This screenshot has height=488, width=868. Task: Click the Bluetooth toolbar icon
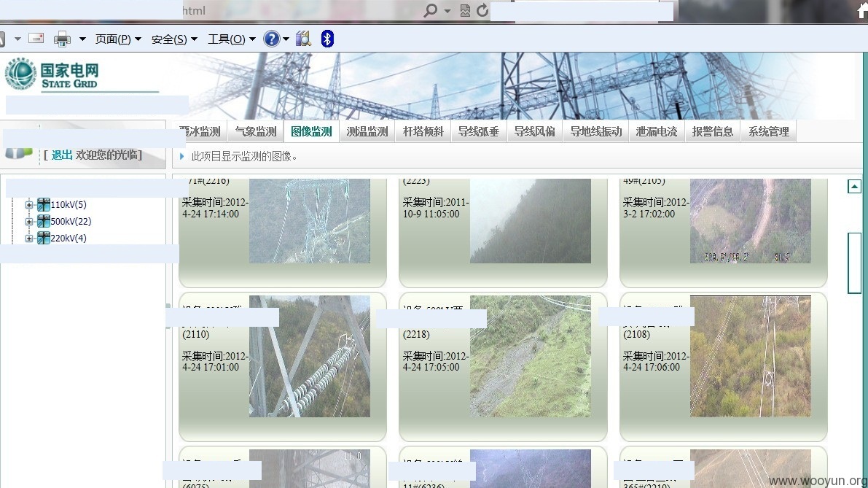point(327,39)
